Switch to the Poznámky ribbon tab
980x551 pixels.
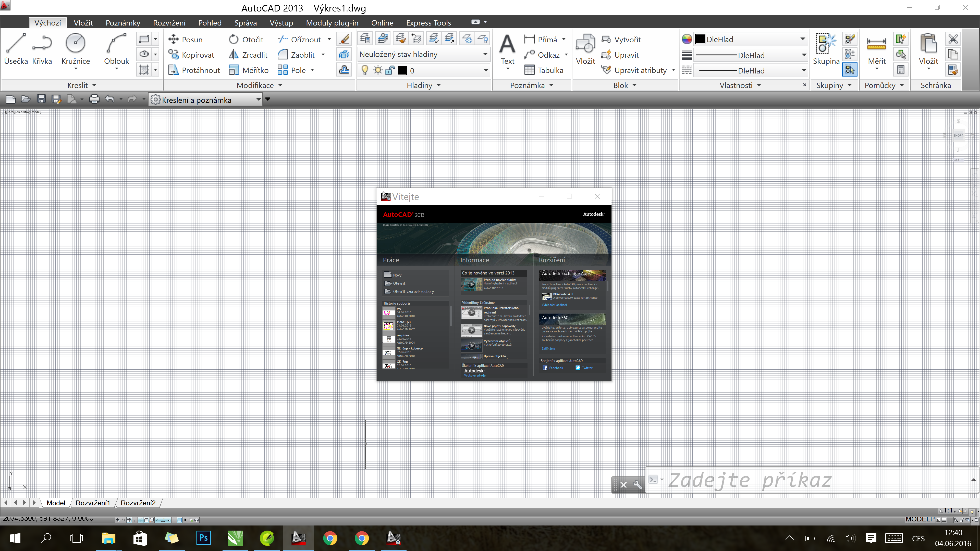click(x=123, y=23)
